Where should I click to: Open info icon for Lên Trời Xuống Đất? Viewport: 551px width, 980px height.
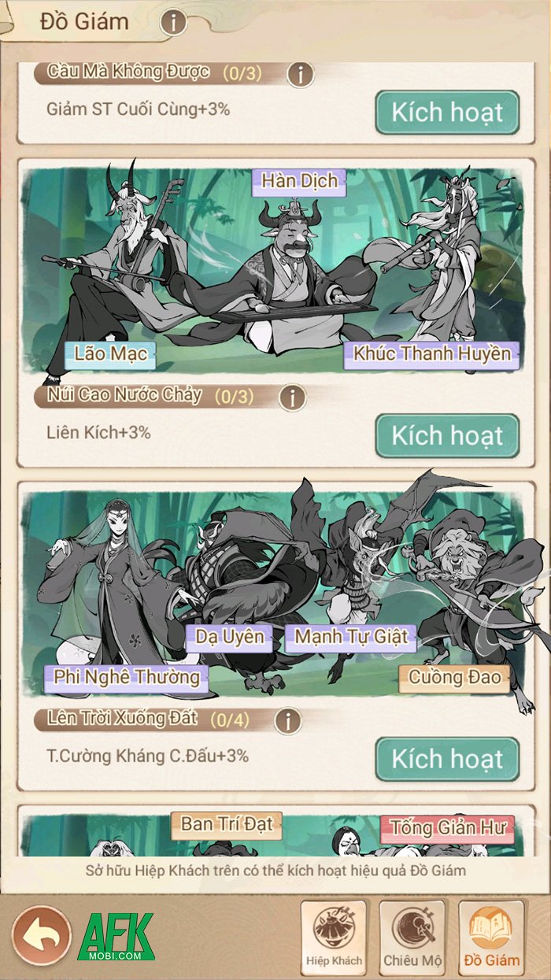(x=289, y=720)
